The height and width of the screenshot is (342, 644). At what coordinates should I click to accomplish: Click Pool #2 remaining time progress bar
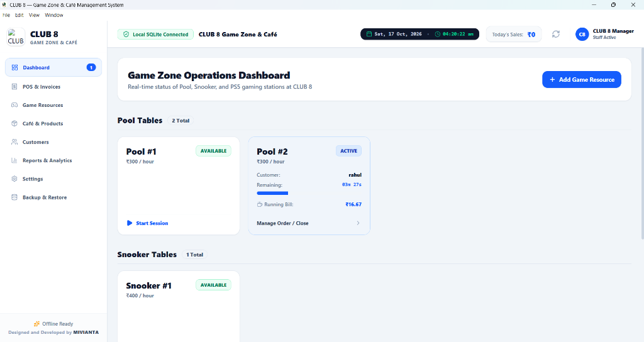272,193
